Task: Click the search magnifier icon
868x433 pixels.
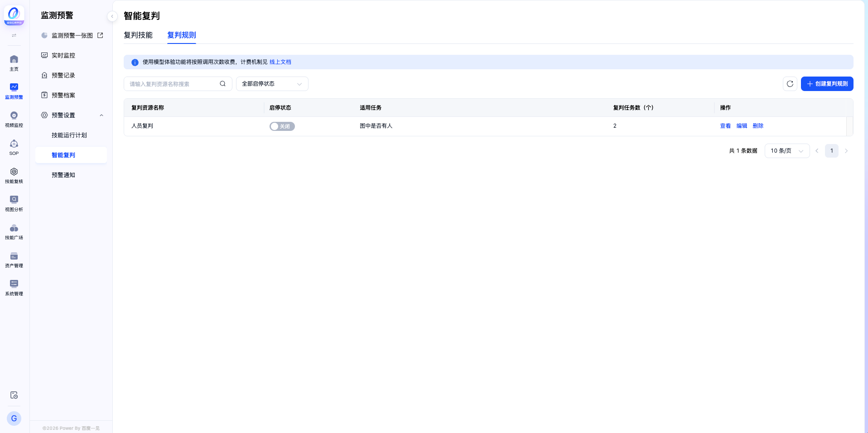Action: pos(222,84)
